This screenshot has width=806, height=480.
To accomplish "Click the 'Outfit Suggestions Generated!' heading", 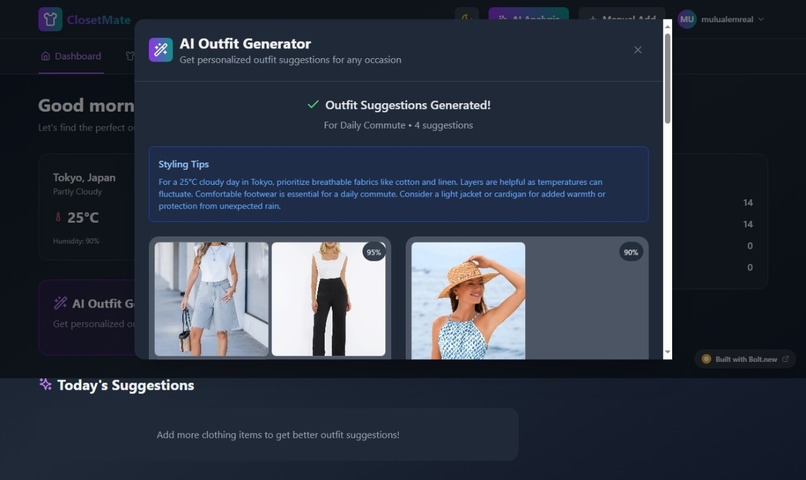I will pos(408,105).
